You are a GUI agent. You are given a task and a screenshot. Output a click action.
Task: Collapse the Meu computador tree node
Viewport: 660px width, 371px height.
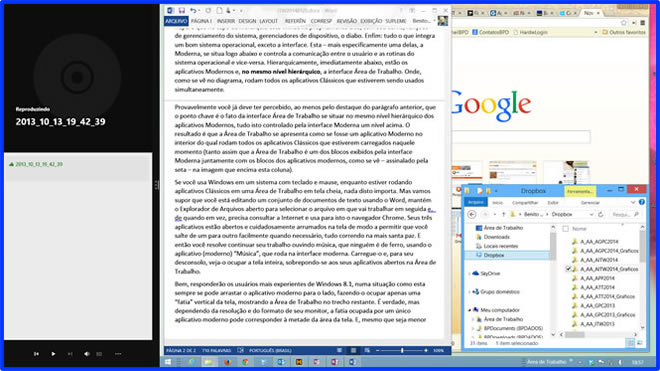pos(470,310)
